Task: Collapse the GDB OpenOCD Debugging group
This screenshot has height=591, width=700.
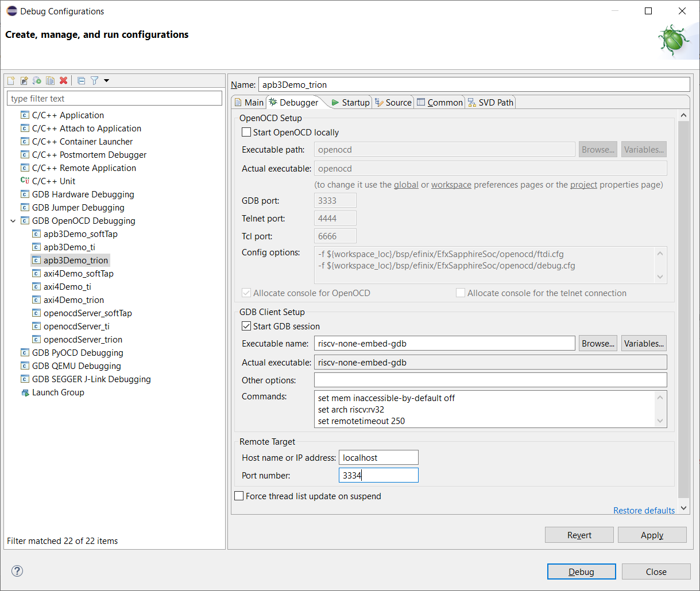Action: 13,221
